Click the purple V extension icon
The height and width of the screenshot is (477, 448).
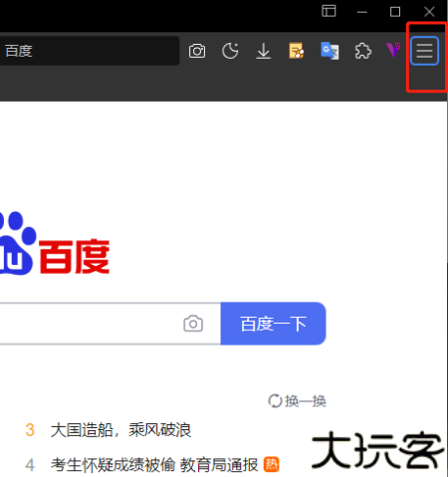point(393,50)
